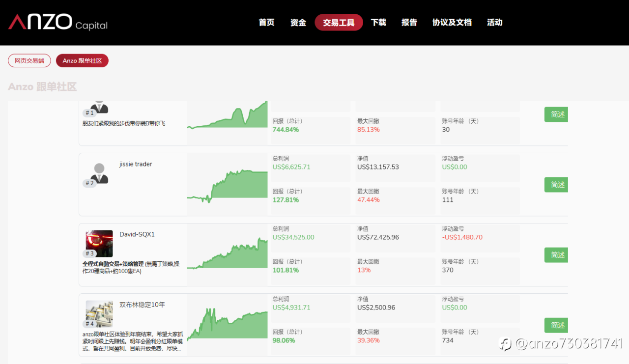Select return value 101.81%
The width and height of the screenshot is (629, 364).
coord(286,270)
